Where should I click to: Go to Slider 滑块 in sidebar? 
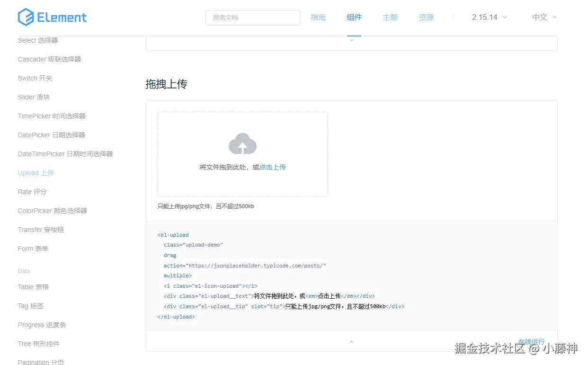(34, 97)
